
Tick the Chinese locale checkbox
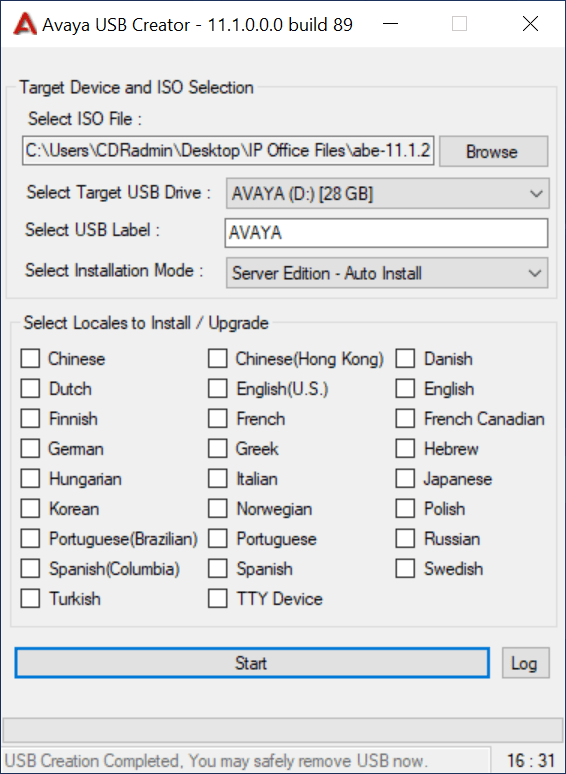(30, 359)
